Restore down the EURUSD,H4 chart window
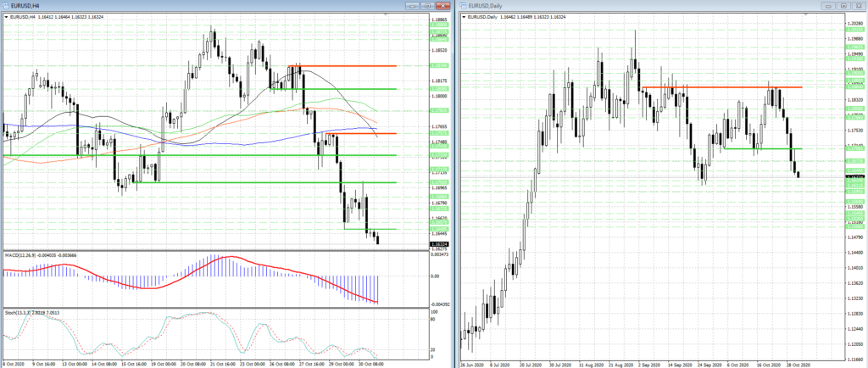This screenshot has width=868, height=368. (x=427, y=6)
